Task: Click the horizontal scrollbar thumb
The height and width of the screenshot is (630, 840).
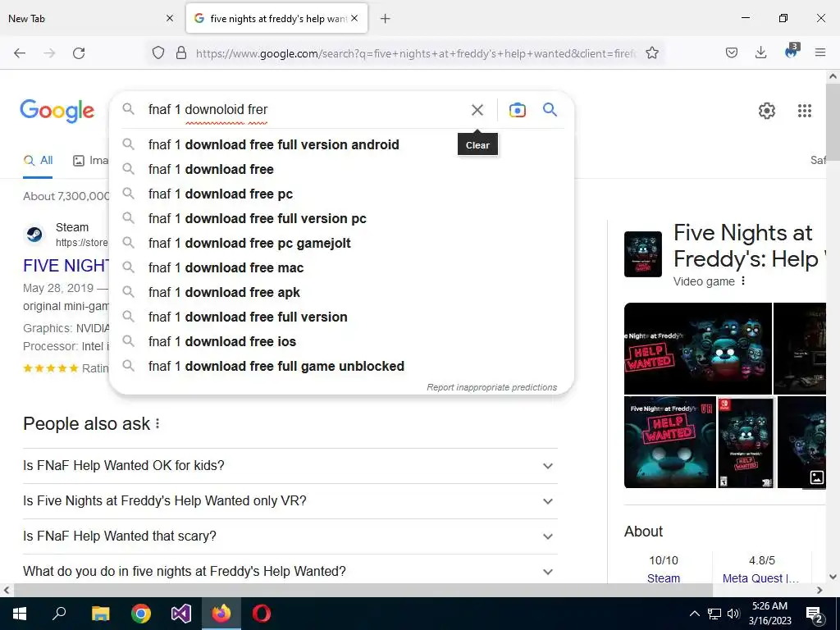Action: (x=363, y=591)
